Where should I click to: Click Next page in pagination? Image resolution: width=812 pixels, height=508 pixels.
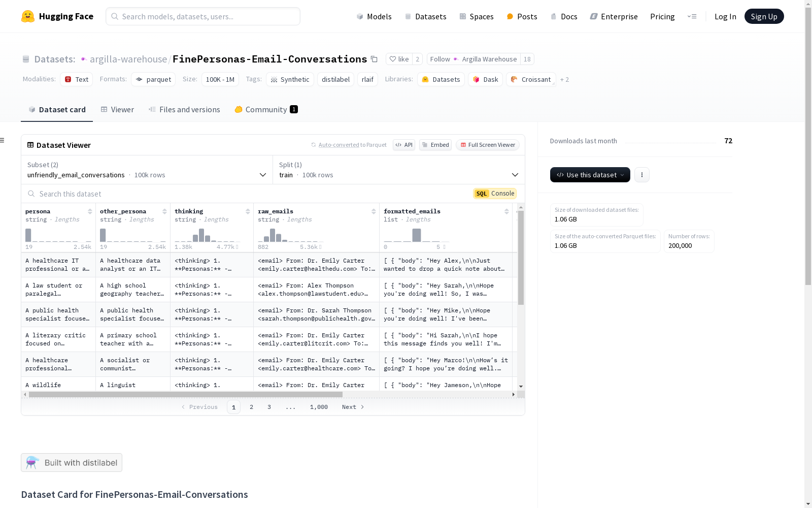(x=353, y=407)
